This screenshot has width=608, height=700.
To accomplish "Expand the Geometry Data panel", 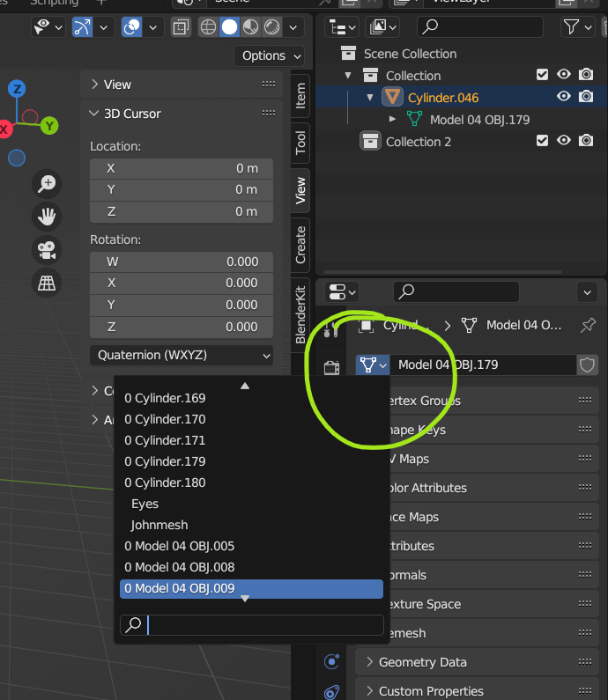I will pos(369,661).
